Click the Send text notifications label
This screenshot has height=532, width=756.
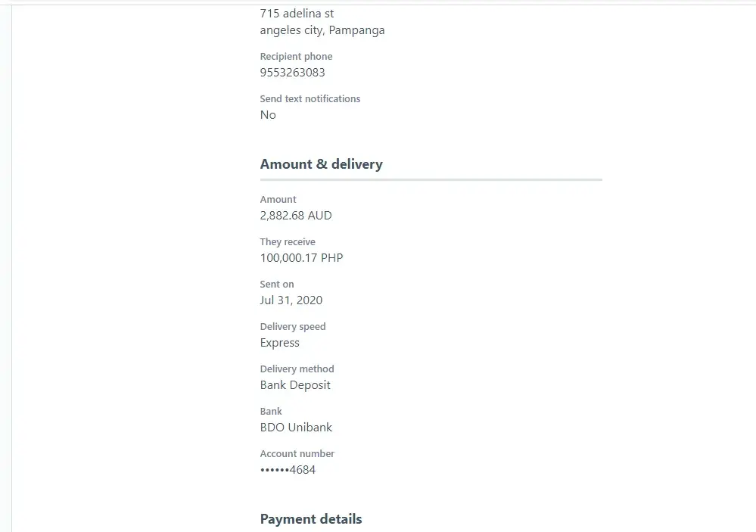[x=310, y=99]
